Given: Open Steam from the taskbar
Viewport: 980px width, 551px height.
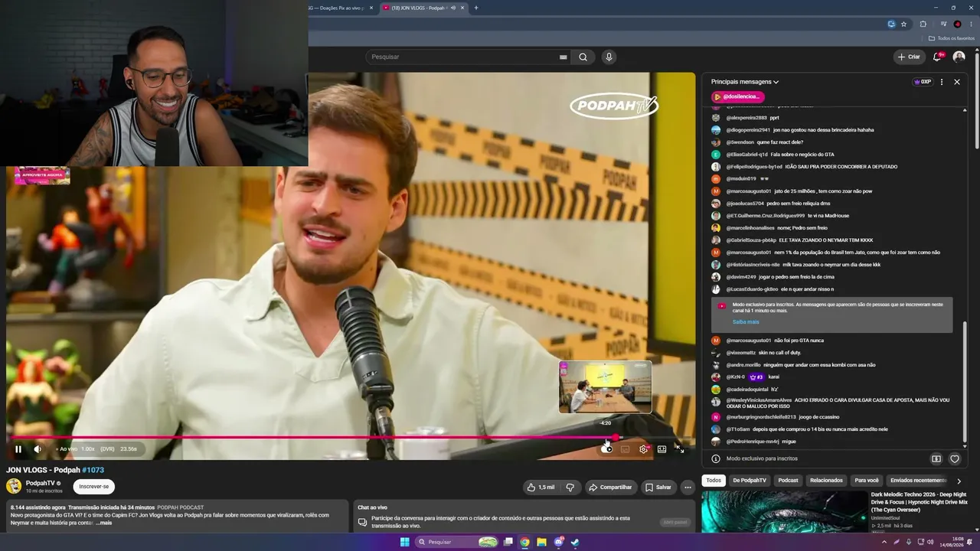Looking at the screenshot, I should pos(575,542).
